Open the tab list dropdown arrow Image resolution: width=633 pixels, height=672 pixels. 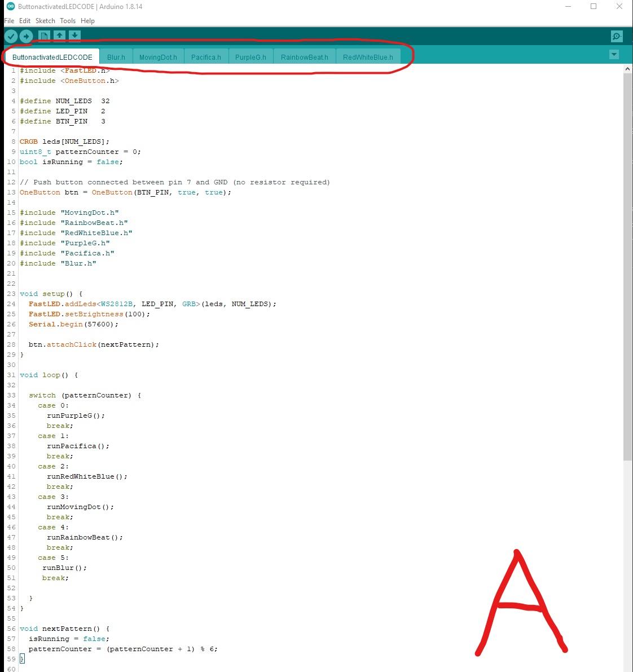pos(614,54)
